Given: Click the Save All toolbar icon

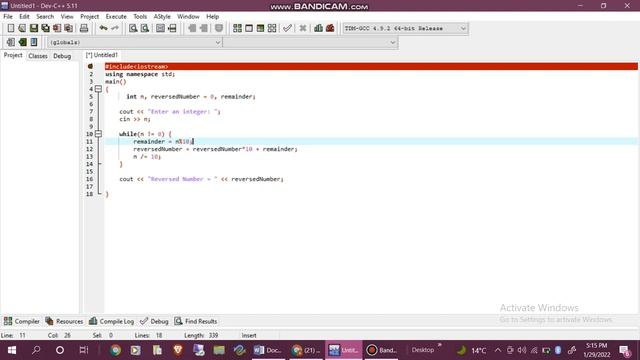Looking at the screenshot, I should tap(45, 28).
